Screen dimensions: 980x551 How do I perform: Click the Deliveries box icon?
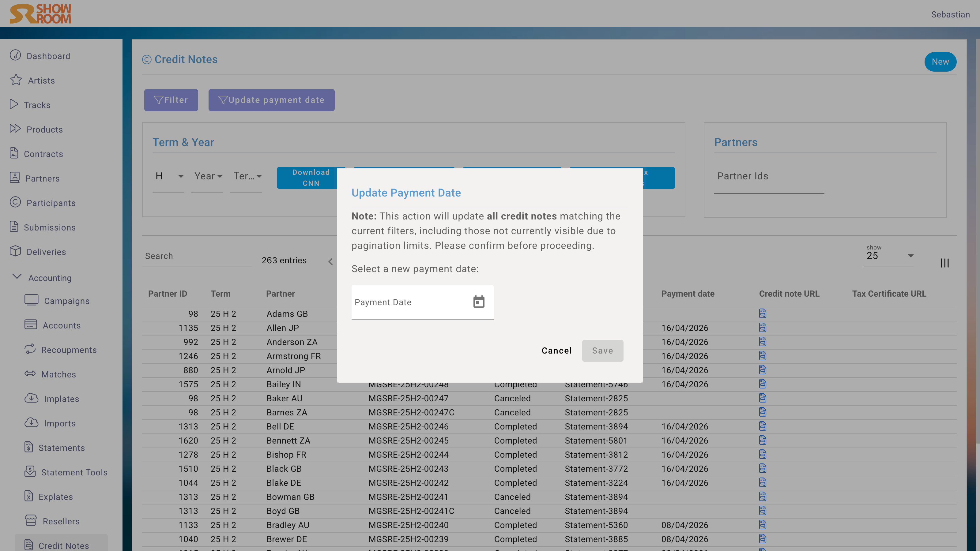(15, 251)
